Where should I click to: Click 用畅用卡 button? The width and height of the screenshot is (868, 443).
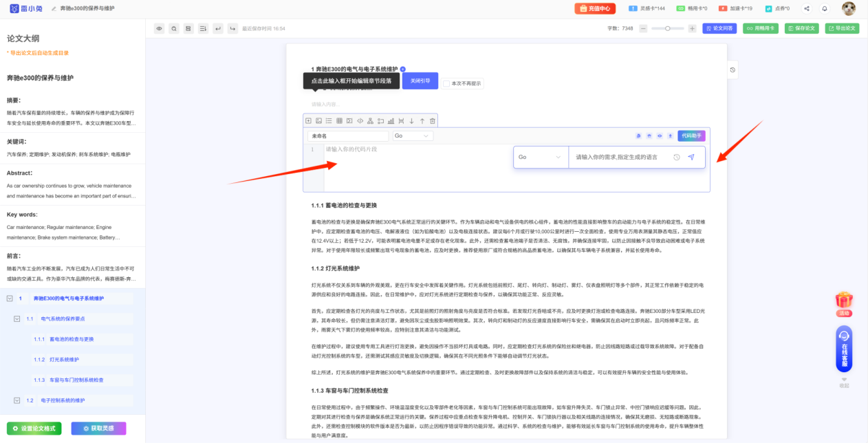pyautogui.click(x=761, y=28)
